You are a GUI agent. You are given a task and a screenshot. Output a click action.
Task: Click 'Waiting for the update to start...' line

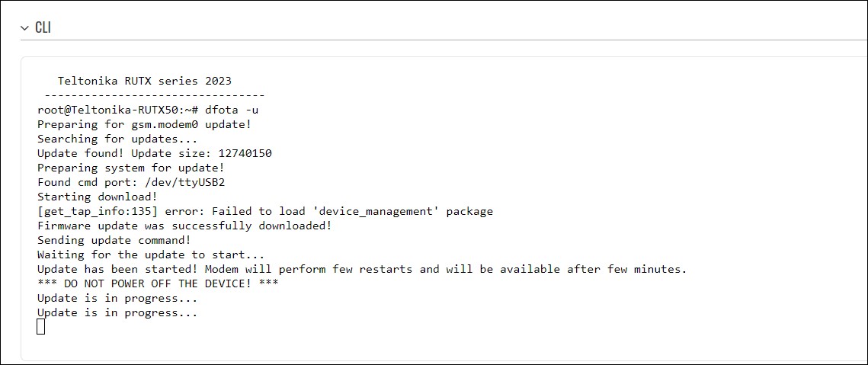click(151, 255)
